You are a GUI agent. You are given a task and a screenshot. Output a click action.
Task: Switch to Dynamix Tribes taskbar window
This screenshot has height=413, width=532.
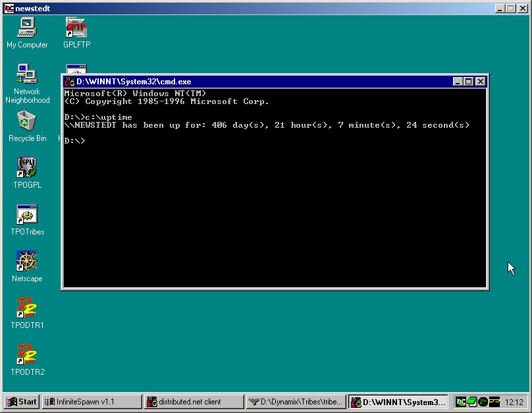pyautogui.click(x=296, y=402)
